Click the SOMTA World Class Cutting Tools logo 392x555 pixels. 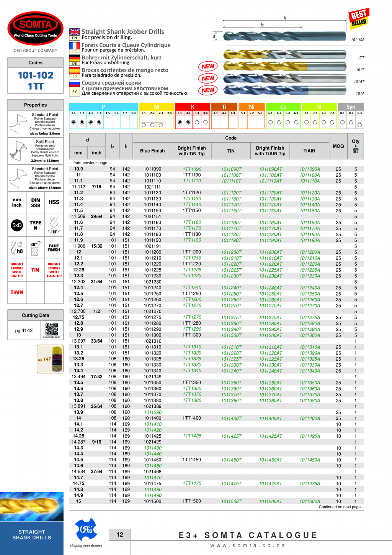pyautogui.click(x=35, y=28)
